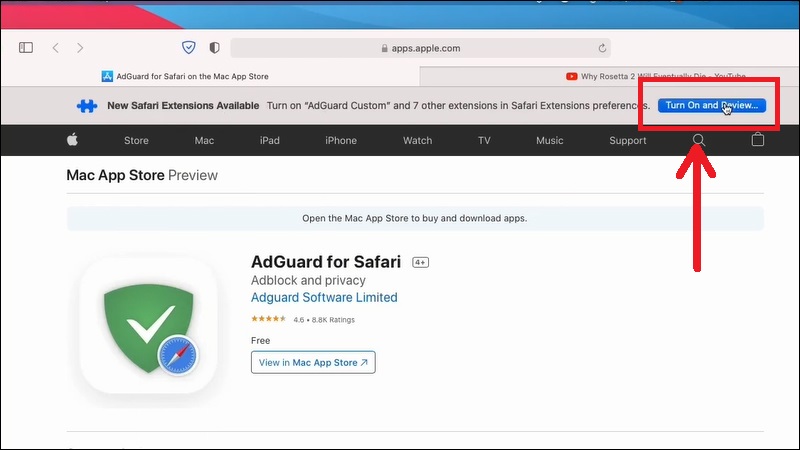This screenshot has width=800, height=450.
Task: Reload the page with refresh icon
Action: 602,48
